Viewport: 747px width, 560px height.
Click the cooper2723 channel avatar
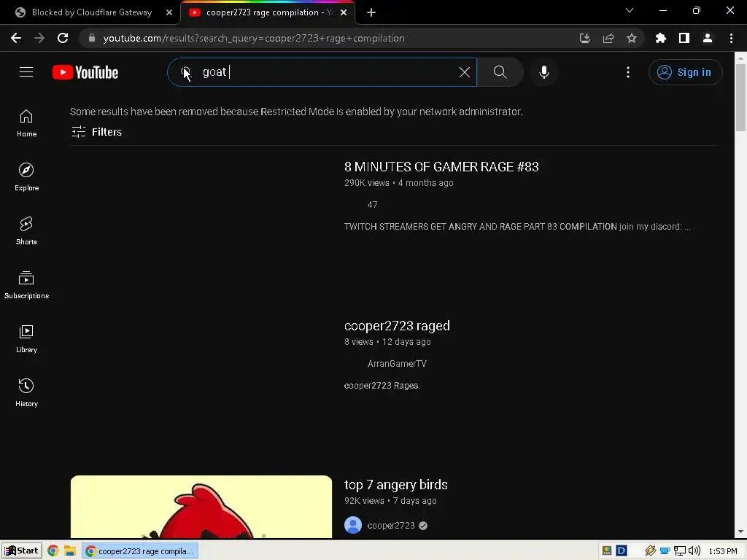(353, 525)
